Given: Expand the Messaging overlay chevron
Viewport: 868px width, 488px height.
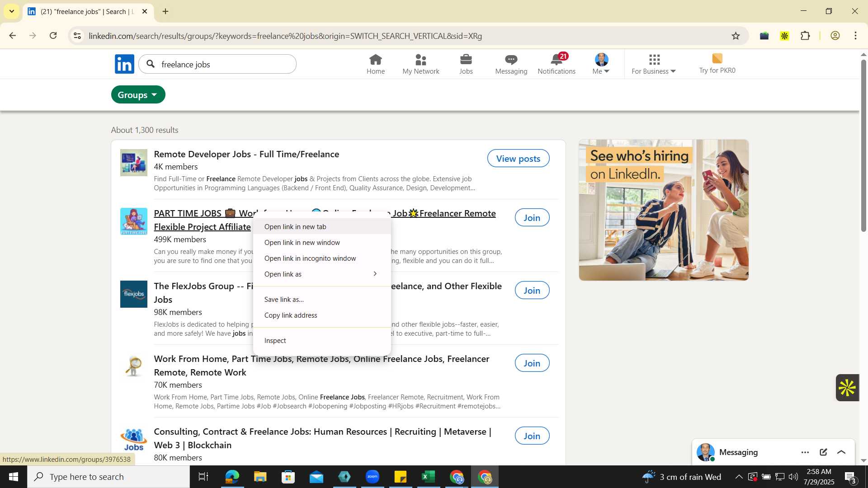Looking at the screenshot, I should pyautogui.click(x=841, y=452).
